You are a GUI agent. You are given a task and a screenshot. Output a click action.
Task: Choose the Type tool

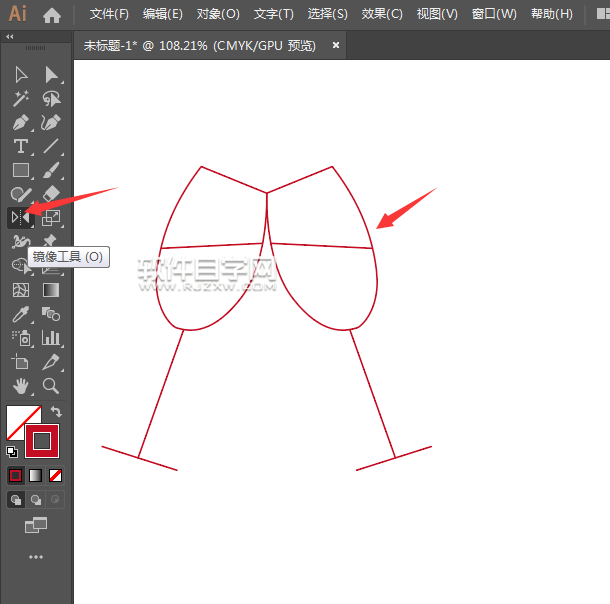[x=20, y=146]
